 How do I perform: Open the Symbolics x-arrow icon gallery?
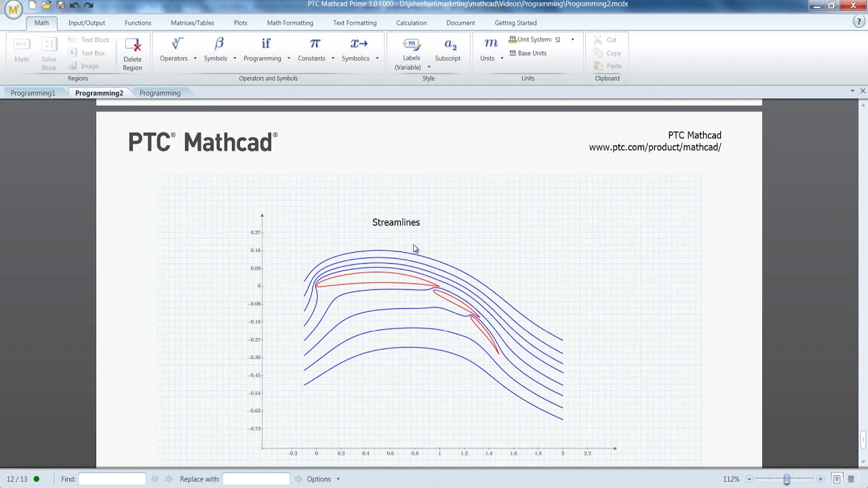(359, 44)
